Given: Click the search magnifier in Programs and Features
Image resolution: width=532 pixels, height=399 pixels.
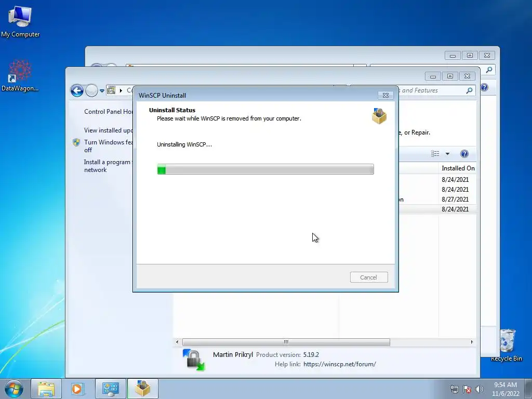Looking at the screenshot, I should coord(470,90).
